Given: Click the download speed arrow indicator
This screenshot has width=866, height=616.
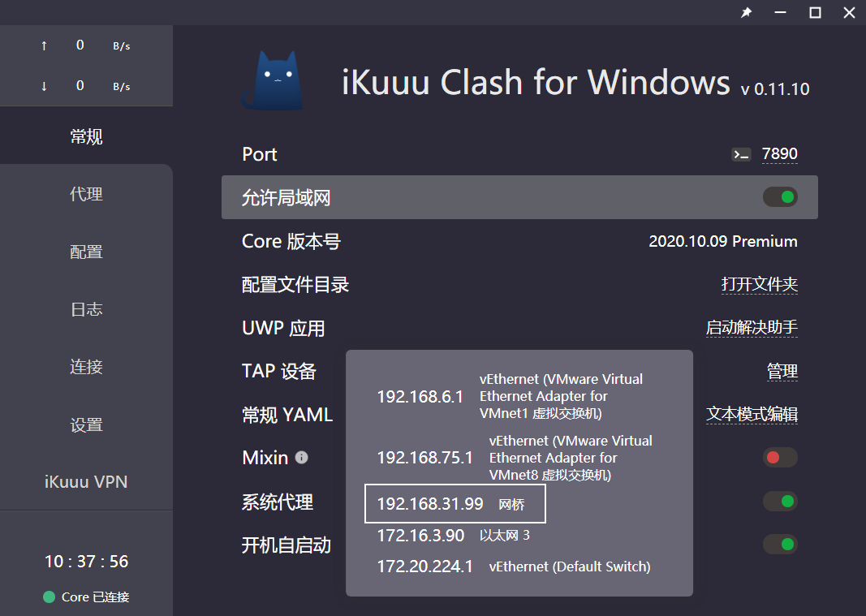Looking at the screenshot, I should click(x=44, y=86).
